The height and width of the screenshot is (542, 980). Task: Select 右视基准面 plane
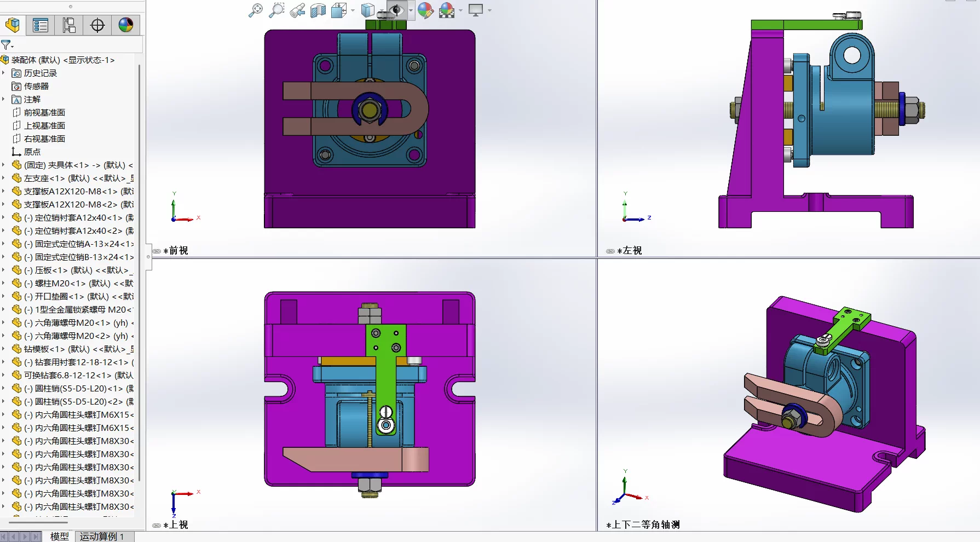pyautogui.click(x=38, y=139)
